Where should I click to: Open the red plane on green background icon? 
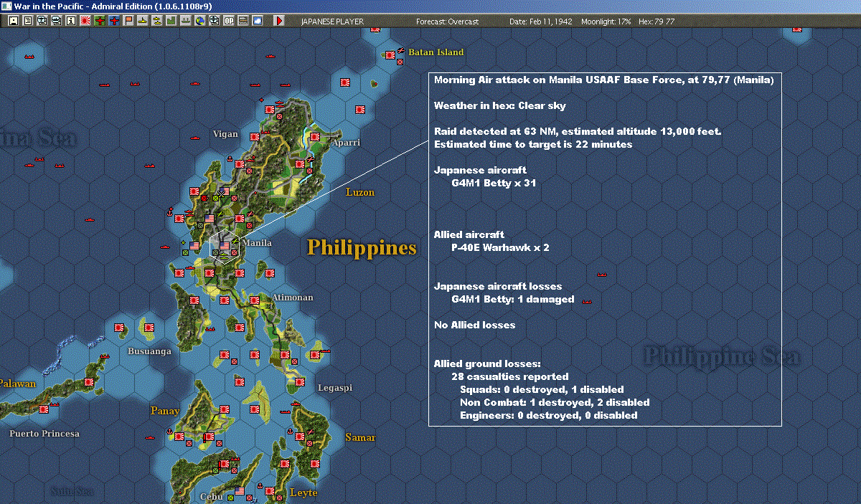100,21
